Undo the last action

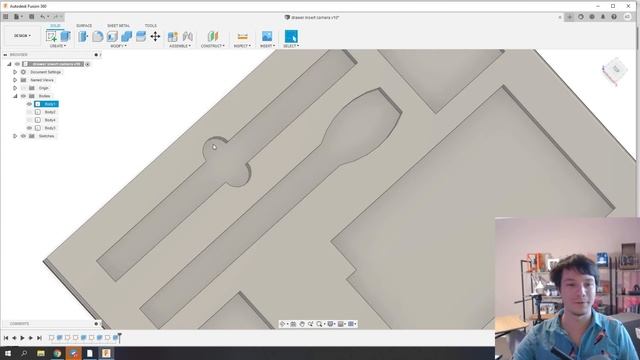point(42,17)
